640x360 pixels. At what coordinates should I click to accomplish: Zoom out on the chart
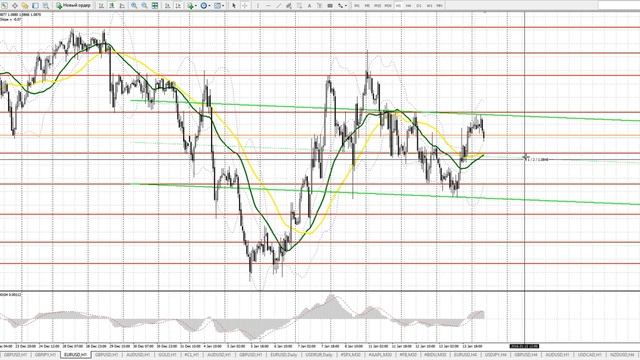144,6
